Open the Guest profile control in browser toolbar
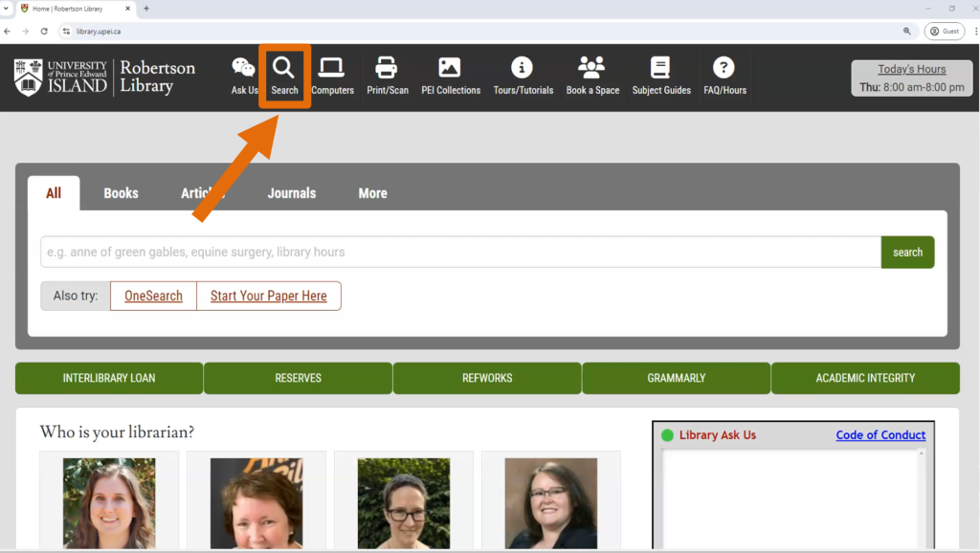This screenshot has width=980, height=553. tap(944, 30)
